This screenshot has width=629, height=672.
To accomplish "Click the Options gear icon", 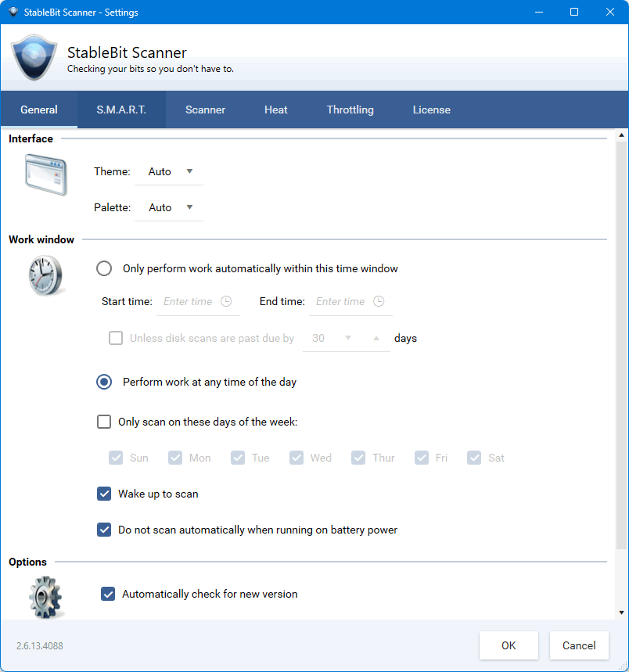I will [x=45, y=597].
